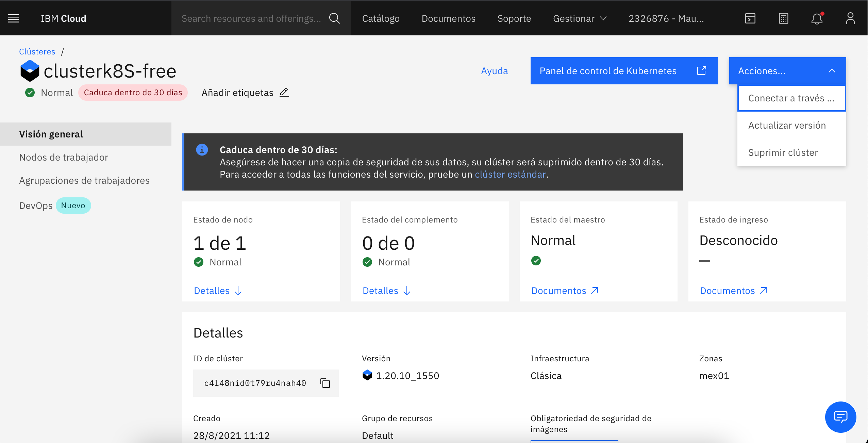Open Documentos under Estado de ingreso

tap(734, 291)
